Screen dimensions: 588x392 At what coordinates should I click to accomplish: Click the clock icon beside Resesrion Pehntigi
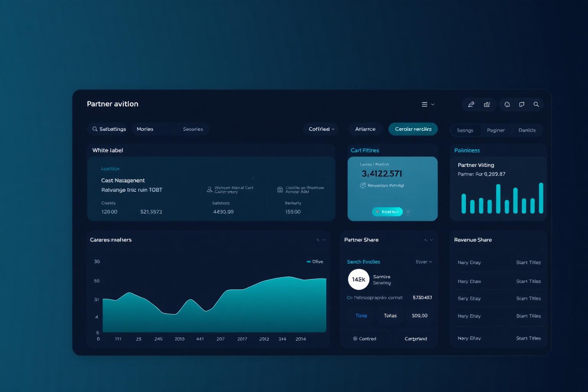tap(363, 185)
